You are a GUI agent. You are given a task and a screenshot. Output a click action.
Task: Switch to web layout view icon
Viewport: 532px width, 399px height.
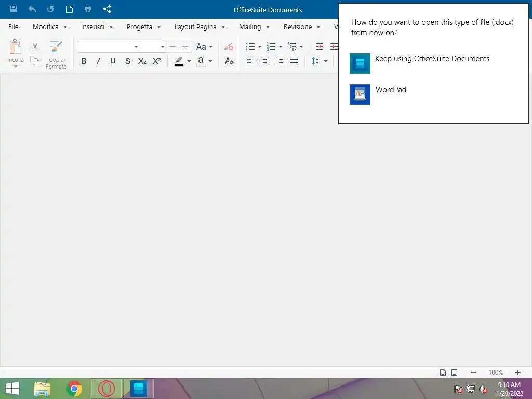click(x=454, y=373)
